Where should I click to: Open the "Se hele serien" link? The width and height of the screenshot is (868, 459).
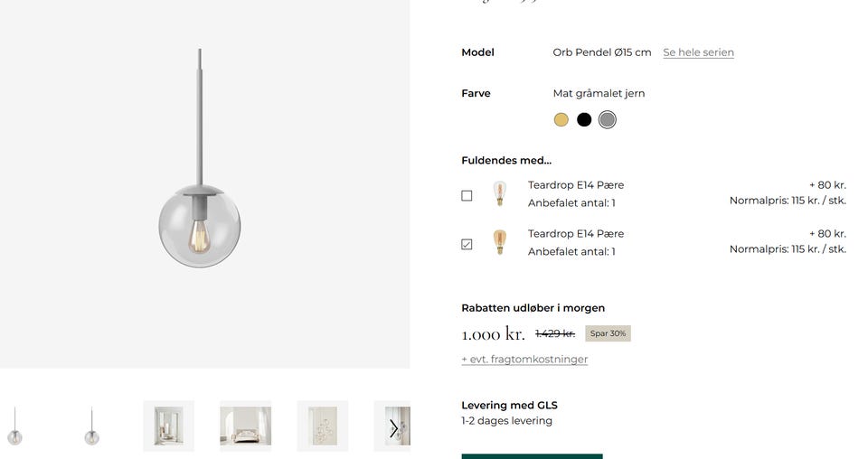(x=698, y=52)
